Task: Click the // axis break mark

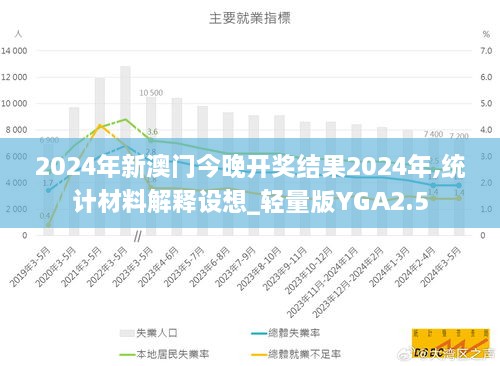Action: coord(137,237)
